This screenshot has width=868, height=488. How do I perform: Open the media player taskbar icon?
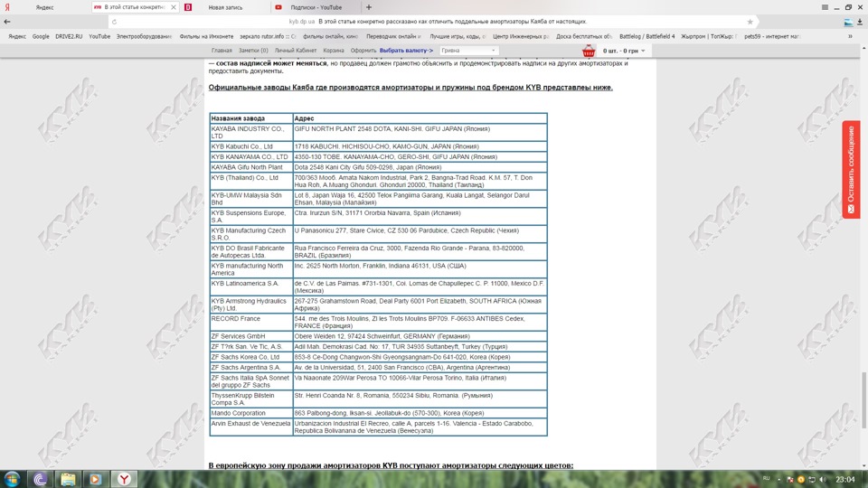[x=95, y=479]
